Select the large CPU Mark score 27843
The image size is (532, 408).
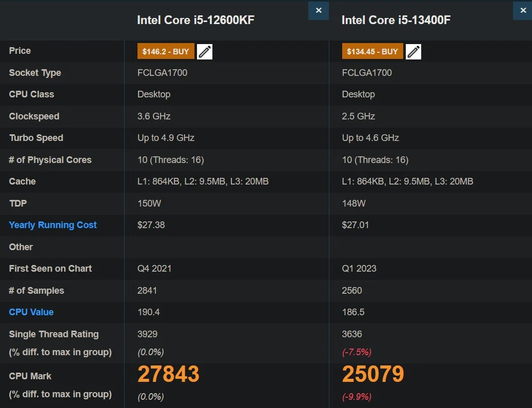click(x=168, y=374)
